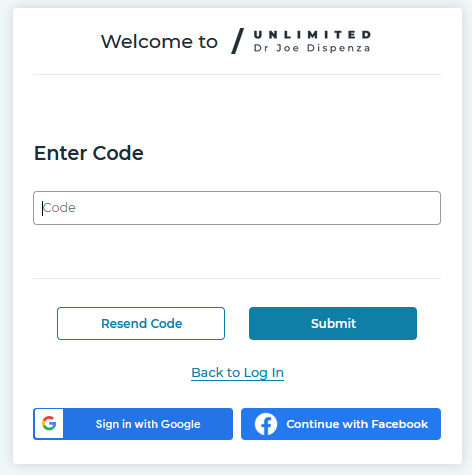Click the Enter Code heading
This screenshot has height=475, width=472.
(x=89, y=153)
